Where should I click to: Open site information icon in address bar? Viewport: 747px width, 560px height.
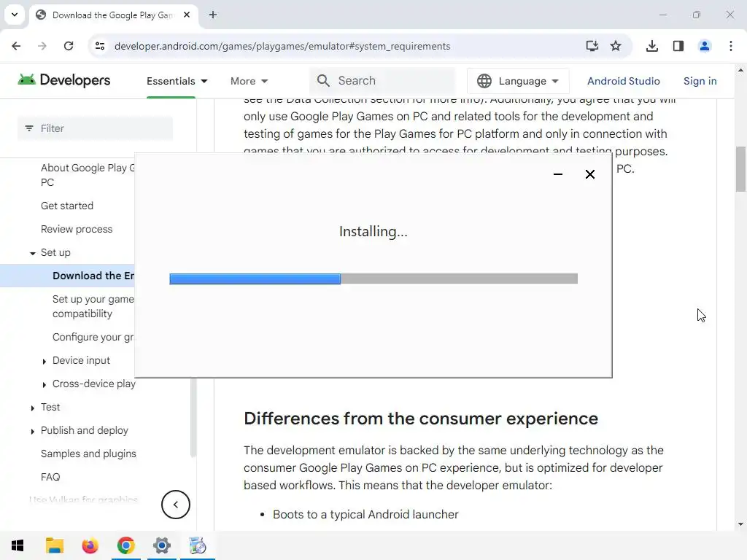pos(100,46)
